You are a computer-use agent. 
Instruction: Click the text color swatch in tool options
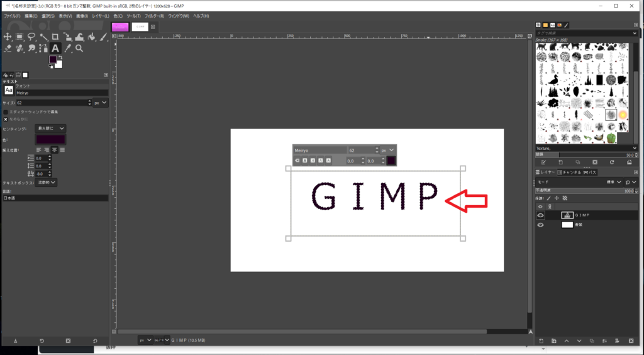tap(50, 139)
